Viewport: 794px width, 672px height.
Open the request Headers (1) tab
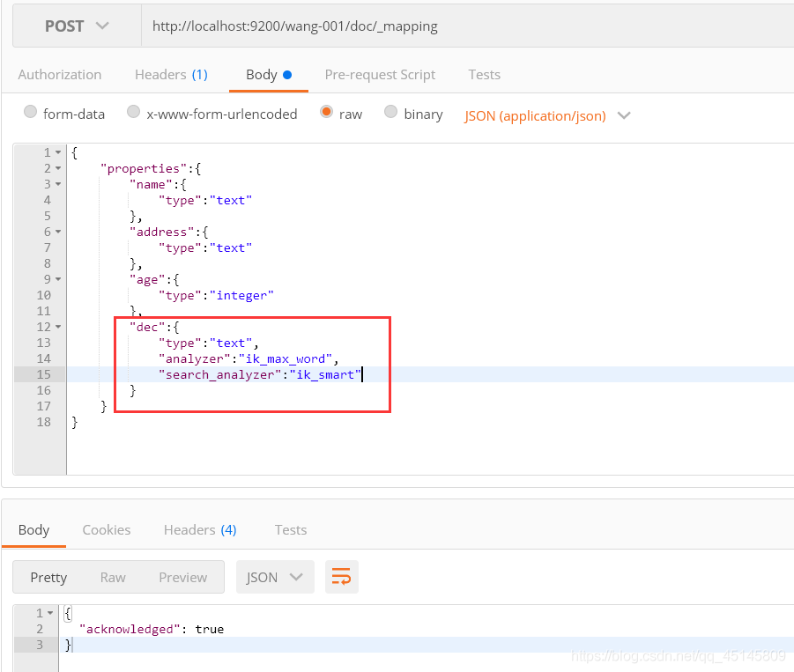pos(171,75)
